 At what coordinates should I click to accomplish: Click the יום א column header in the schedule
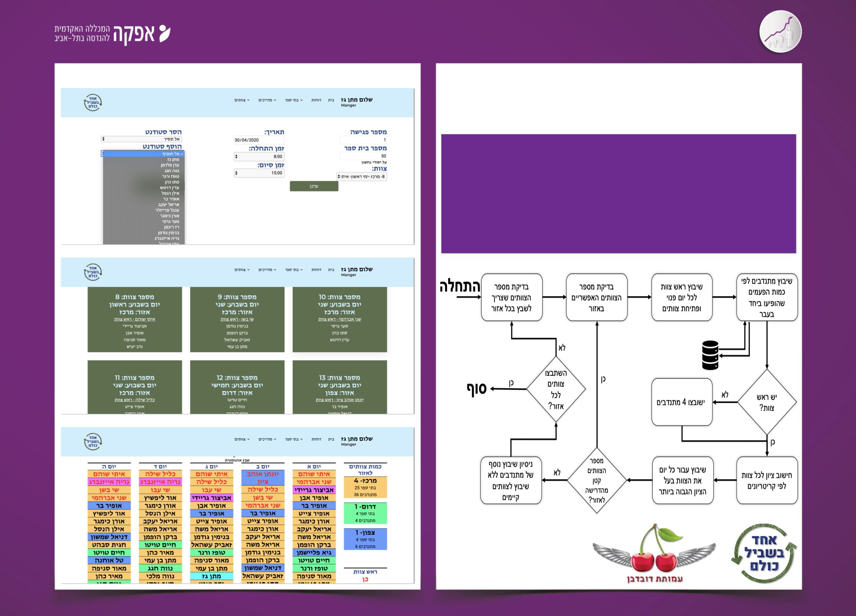coord(314,467)
